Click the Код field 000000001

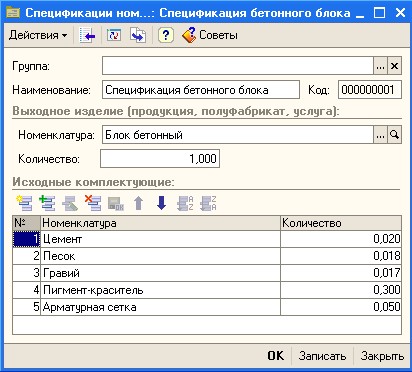[370, 90]
